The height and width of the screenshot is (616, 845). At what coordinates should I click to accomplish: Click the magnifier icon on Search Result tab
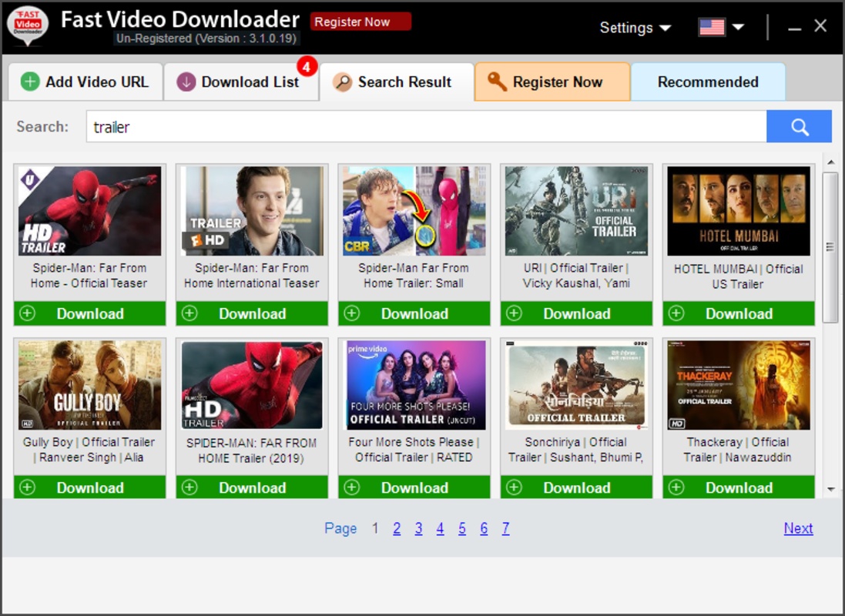click(x=342, y=82)
